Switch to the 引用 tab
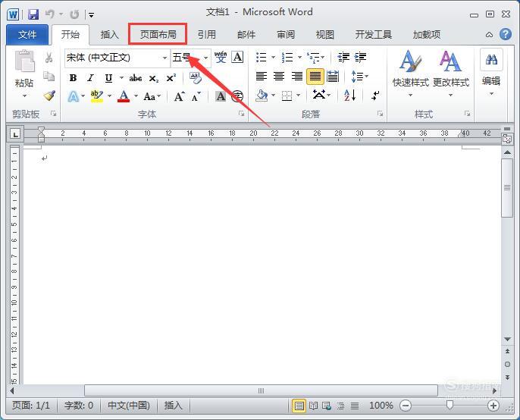 (207, 34)
